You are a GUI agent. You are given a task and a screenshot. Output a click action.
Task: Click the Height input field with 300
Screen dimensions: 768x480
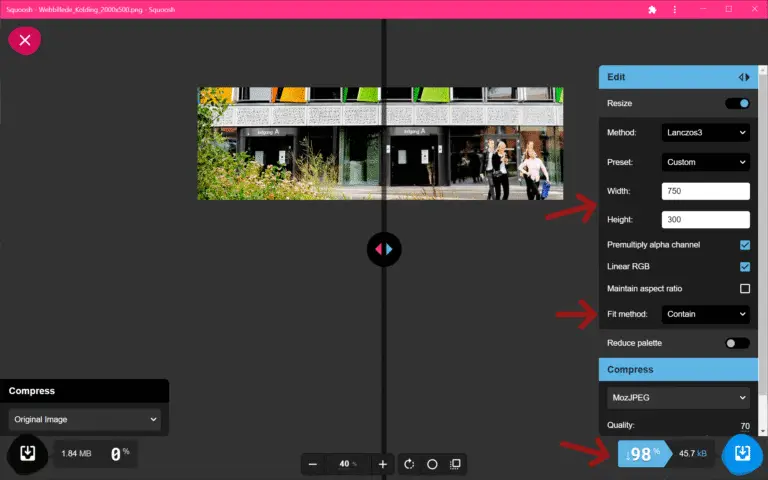[x=705, y=219]
